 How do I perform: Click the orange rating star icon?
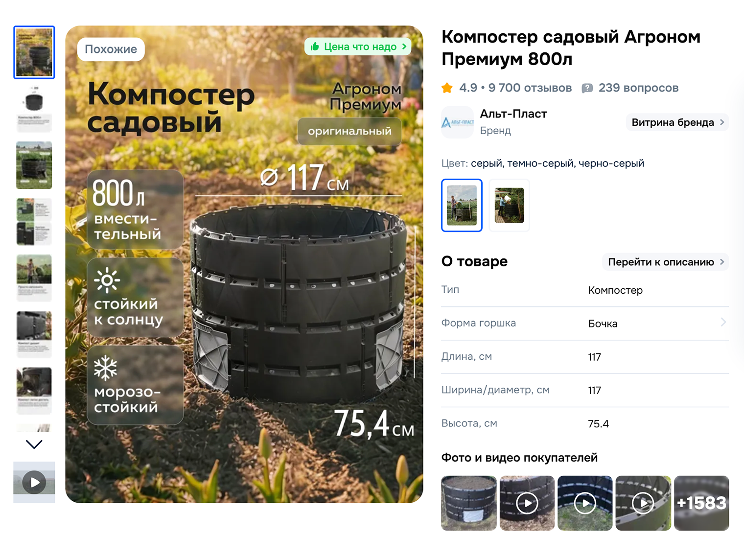447,88
